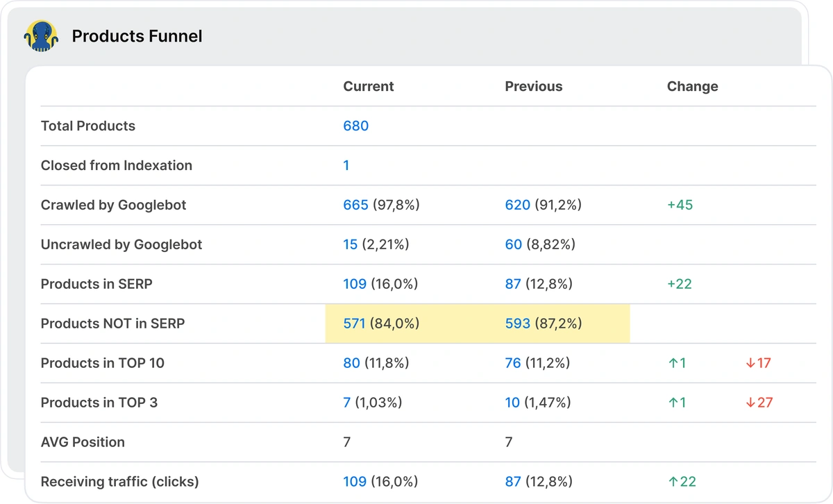Click green up arrow 22 in Receiving traffic row

click(681, 482)
